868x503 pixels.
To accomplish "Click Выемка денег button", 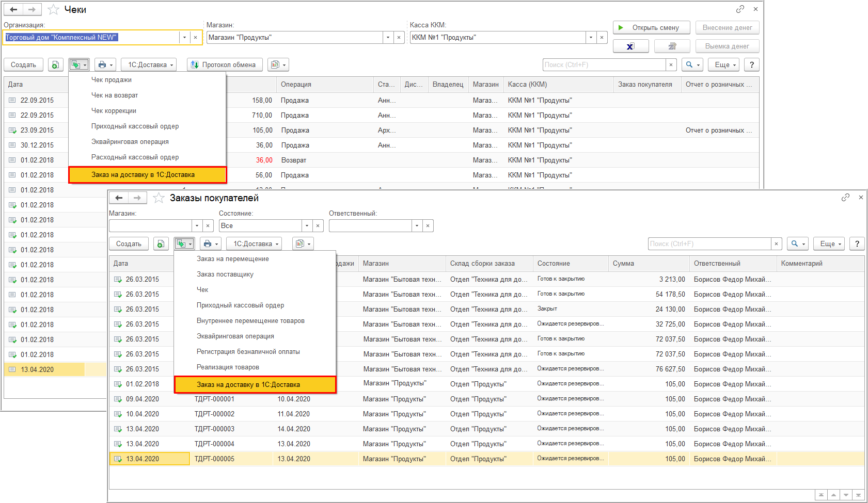I will [727, 46].
